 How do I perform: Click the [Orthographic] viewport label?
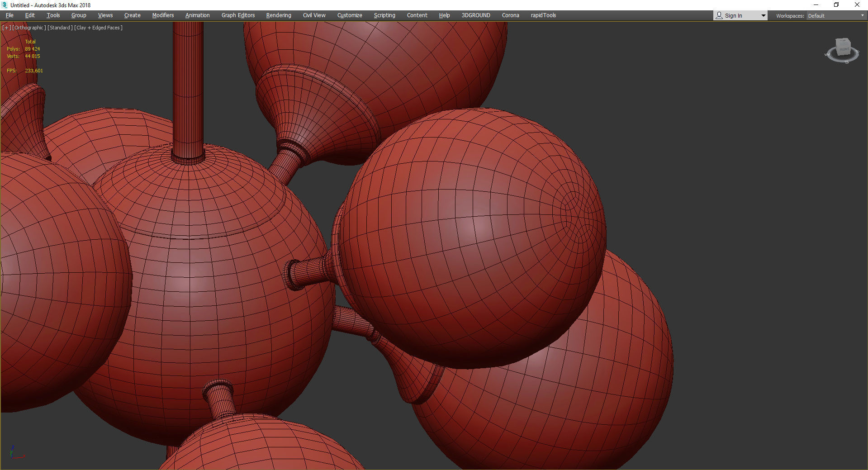pyautogui.click(x=29, y=28)
